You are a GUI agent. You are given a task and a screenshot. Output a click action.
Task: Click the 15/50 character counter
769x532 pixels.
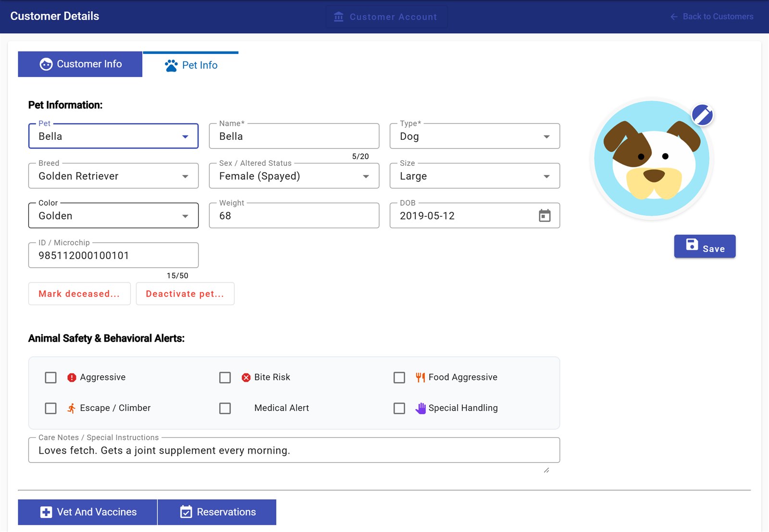[177, 276]
